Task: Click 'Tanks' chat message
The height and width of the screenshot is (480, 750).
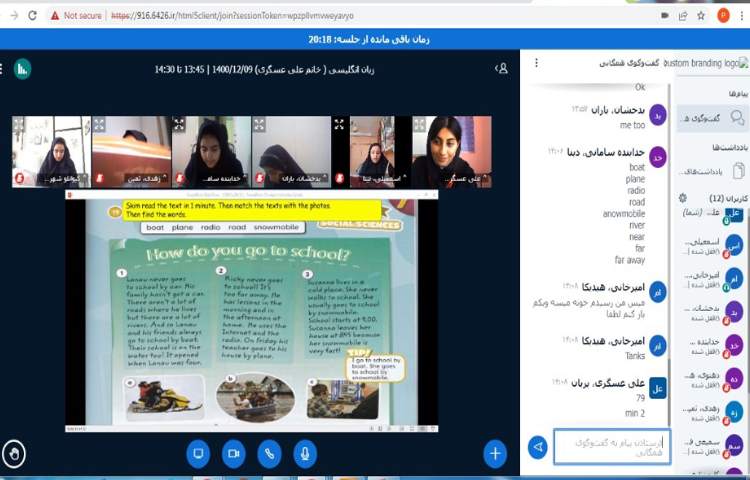Action: 635,356
